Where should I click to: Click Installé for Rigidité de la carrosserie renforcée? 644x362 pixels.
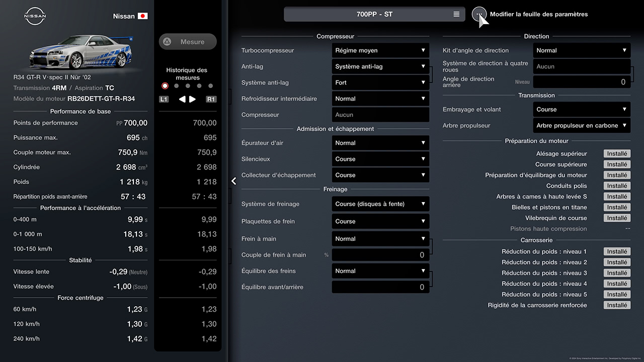617,305
